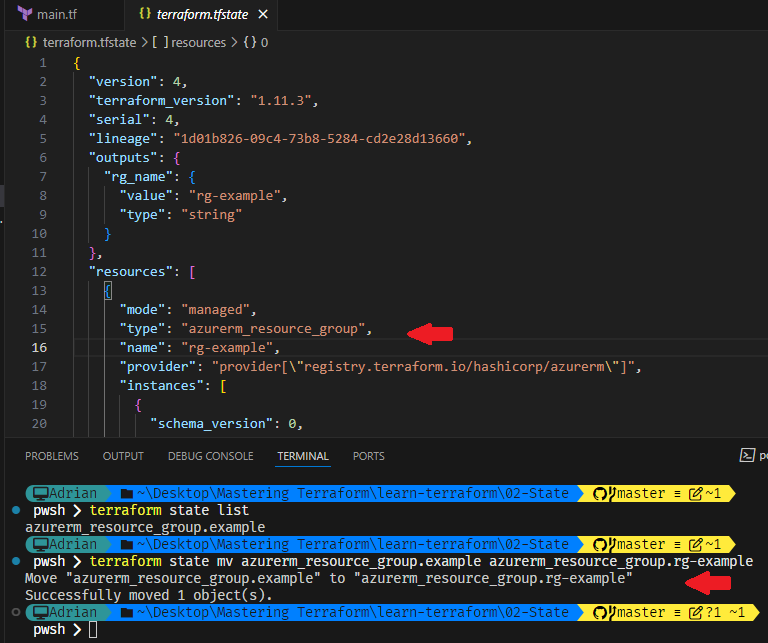768x643 pixels.
Task: Open the PORTS panel tab
Action: click(368, 456)
